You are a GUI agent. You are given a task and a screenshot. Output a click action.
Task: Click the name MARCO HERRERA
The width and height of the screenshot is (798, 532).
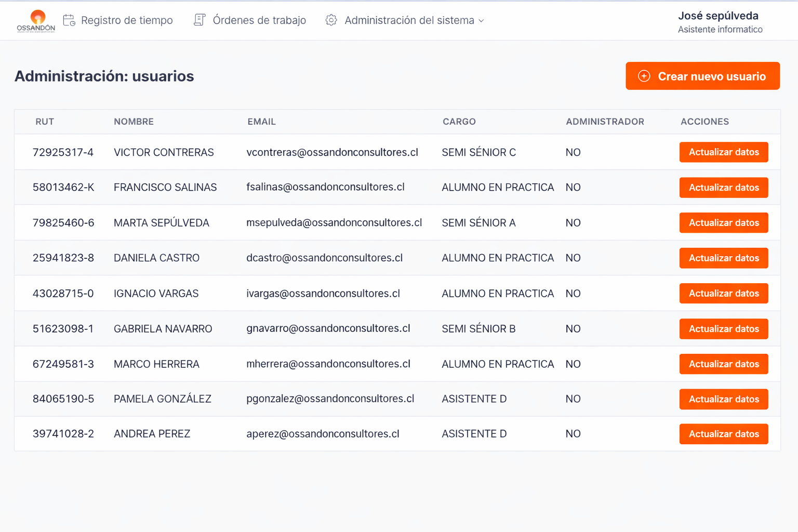(x=156, y=364)
